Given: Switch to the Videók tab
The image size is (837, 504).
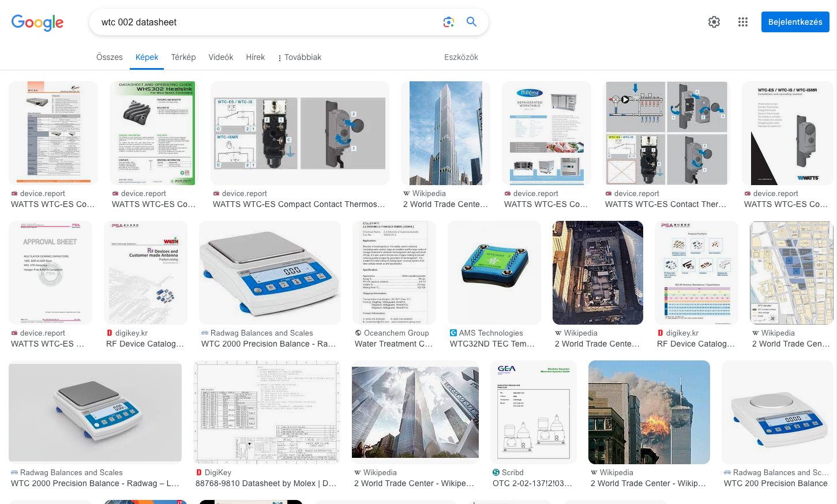Looking at the screenshot, I should [x=221, y=57].
